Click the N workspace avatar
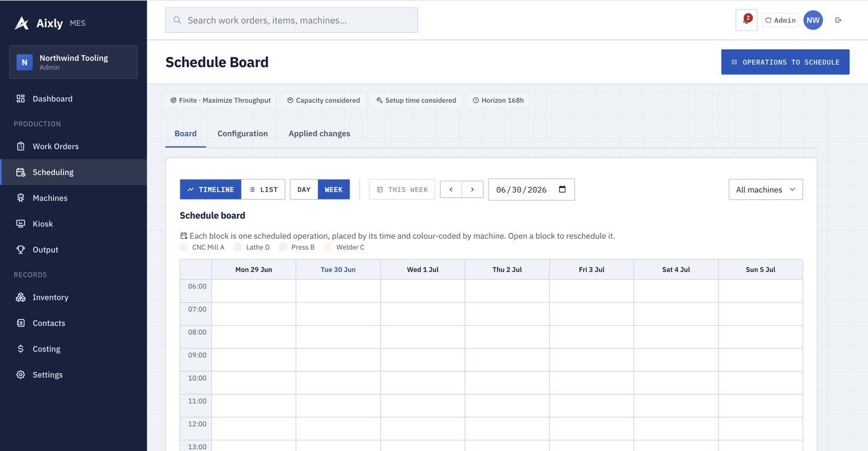The image size is (868, 451). tap(25, 62)
